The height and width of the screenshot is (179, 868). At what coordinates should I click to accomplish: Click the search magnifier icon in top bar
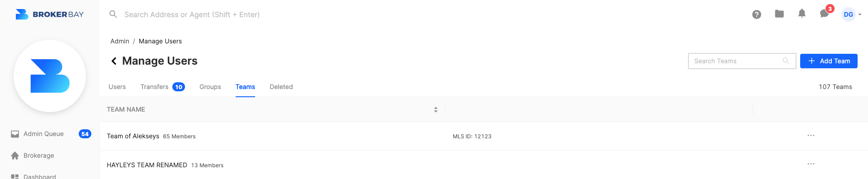click(113, 14)
